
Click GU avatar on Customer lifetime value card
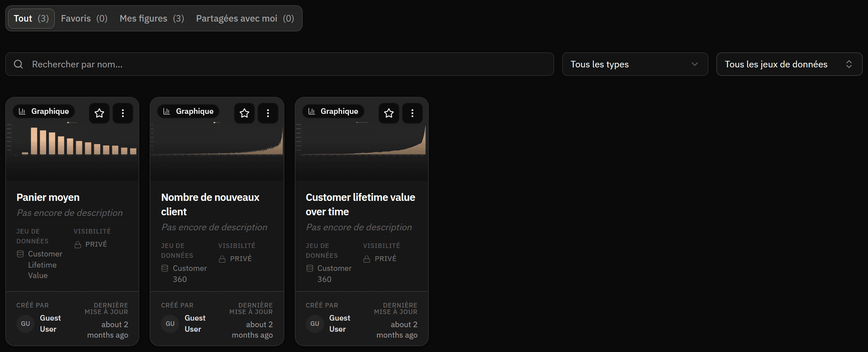[x=315, y=324]
